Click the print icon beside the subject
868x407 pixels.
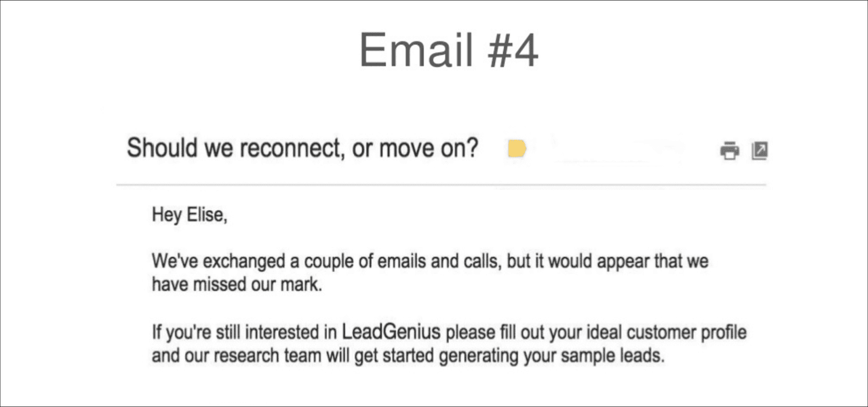coord(730,151)
